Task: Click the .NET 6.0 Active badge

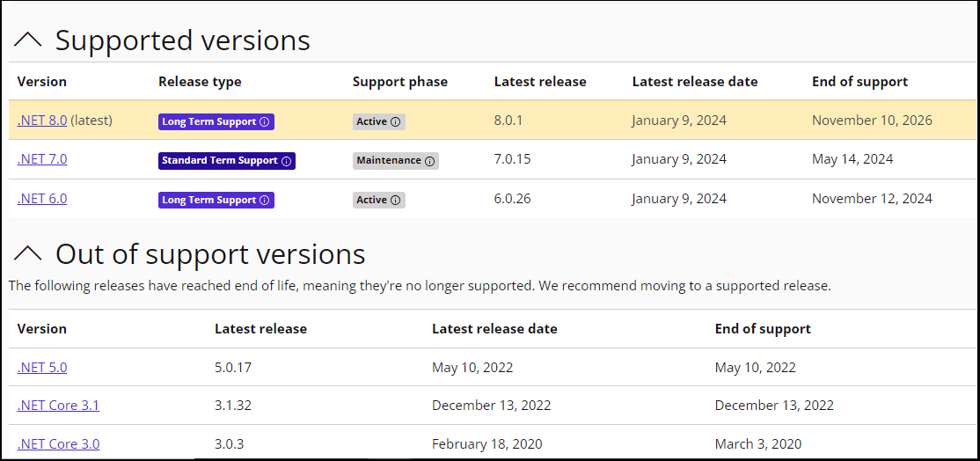Action: (379, 201)
